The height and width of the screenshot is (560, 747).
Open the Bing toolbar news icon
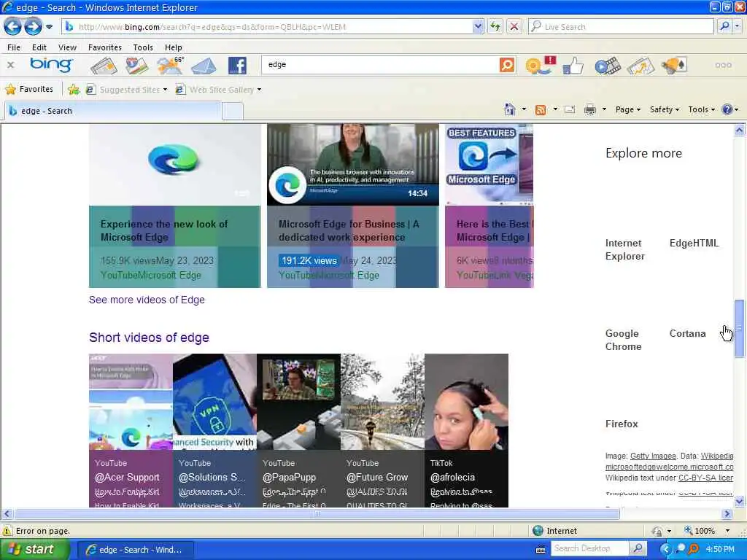pos(104,66)
